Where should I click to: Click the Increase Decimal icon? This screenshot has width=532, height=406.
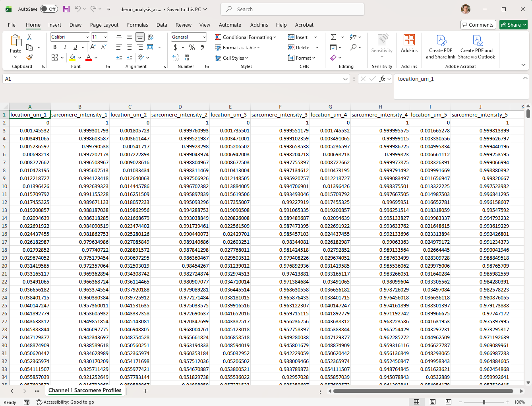[x=176, y=58]
